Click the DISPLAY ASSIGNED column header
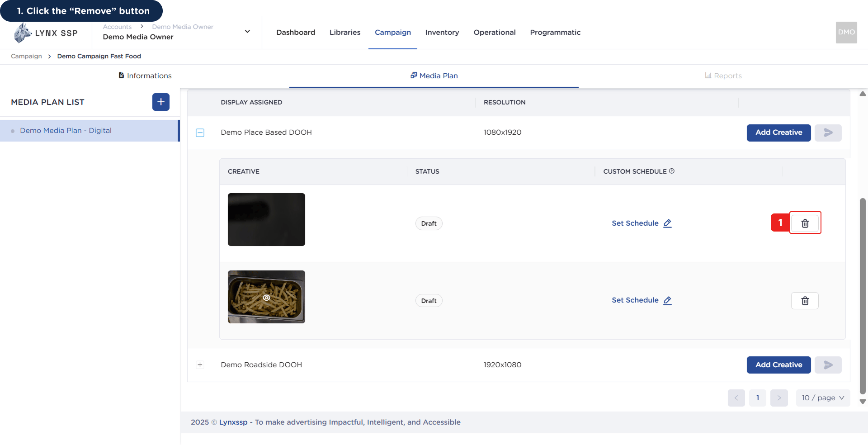This screenshot has width=868, height=445. tap(251, 102)
